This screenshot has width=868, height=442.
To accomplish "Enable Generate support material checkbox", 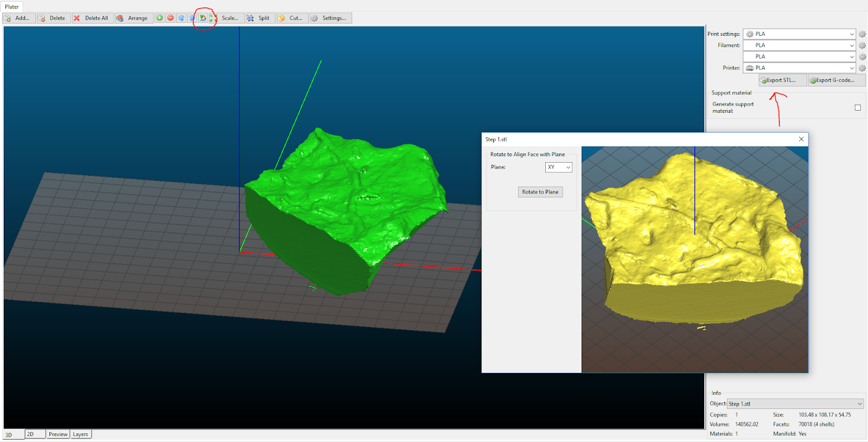I will click(x=858, y=107).
